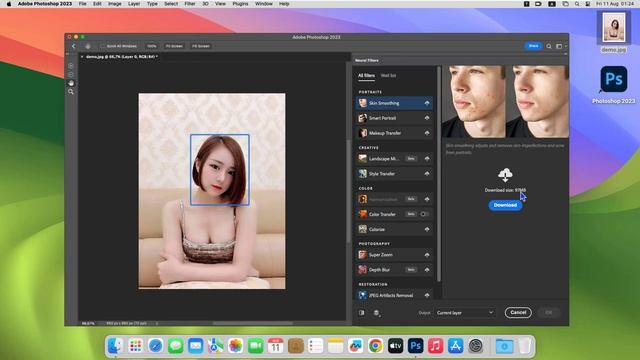This screenshot has height=360, width=640.
Task: Open the Select menu in the menu bar
Action: [171, 4]
